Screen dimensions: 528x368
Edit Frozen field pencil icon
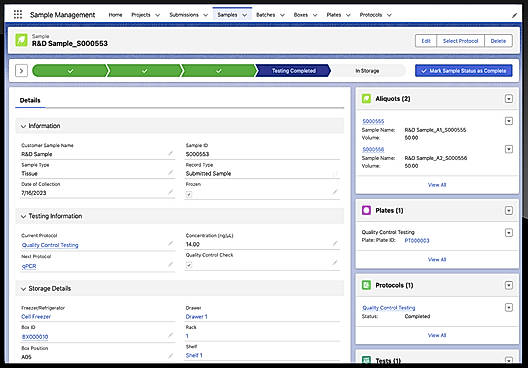coord(335,192)
